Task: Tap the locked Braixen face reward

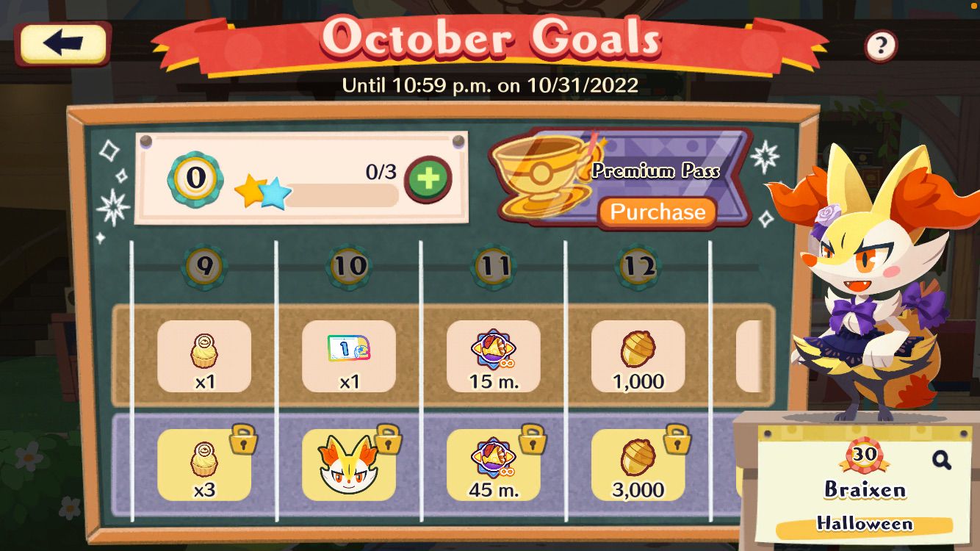Action: 349,465
